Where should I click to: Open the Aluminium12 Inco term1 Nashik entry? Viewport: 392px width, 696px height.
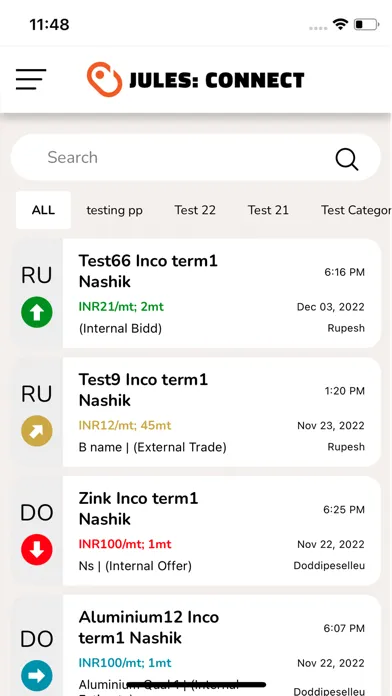pyautogui.click(x=222, y=645)
